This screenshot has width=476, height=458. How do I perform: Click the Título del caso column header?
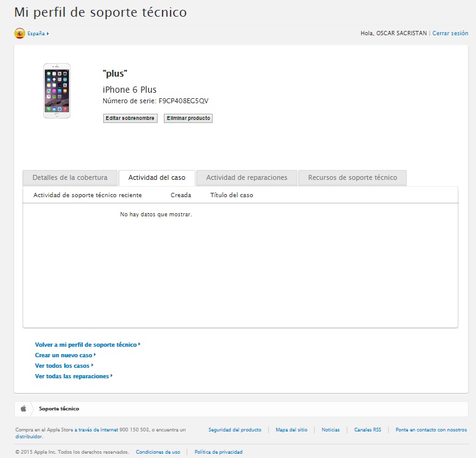[x=232, y=195]
